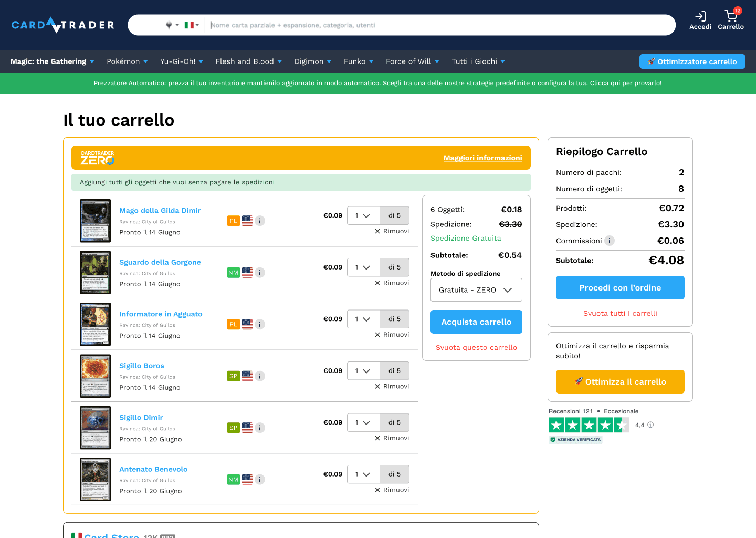Expand Flesh and Blood menu
Image resolution: width=756 pixels, height=538 pixels.
(249, 61)
